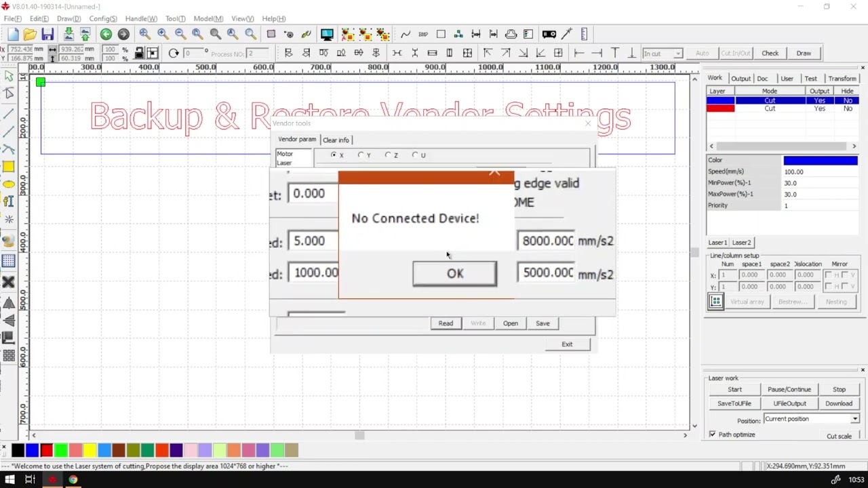Click the monitor display preview icon
The height and width of the screenshot is (488, 868).
click(x=327, y=34)
